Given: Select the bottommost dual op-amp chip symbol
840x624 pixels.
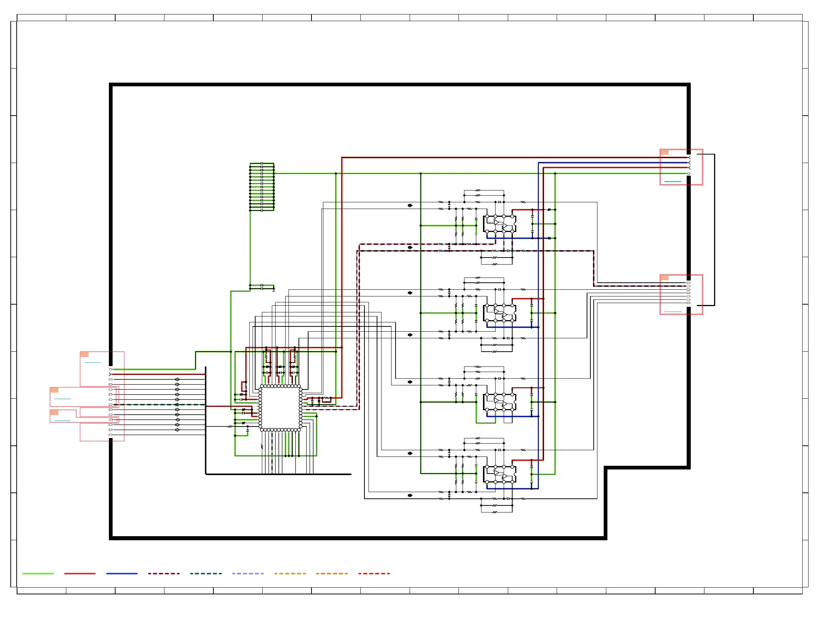Looking at the screenshot, I should pos(499,474).
